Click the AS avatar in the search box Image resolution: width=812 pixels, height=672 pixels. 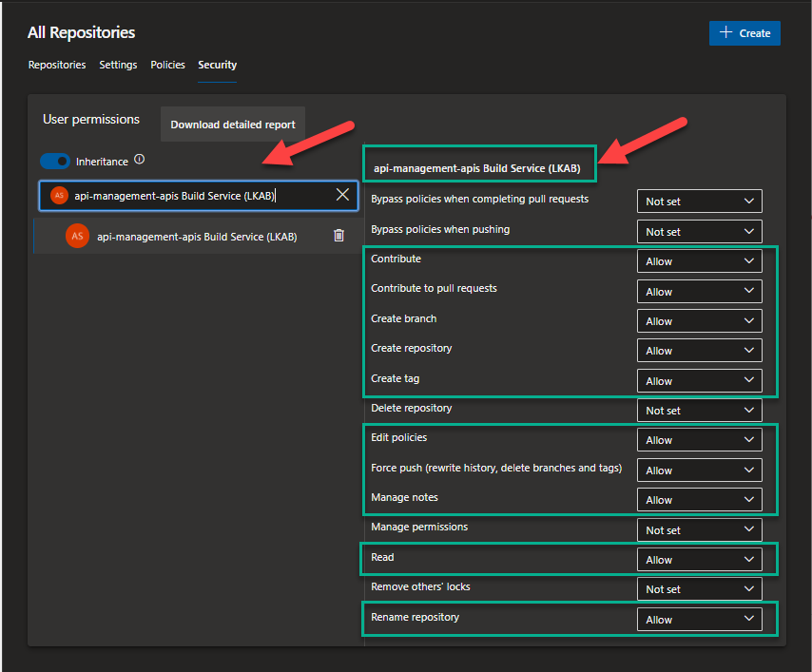(x=59, y=194)
